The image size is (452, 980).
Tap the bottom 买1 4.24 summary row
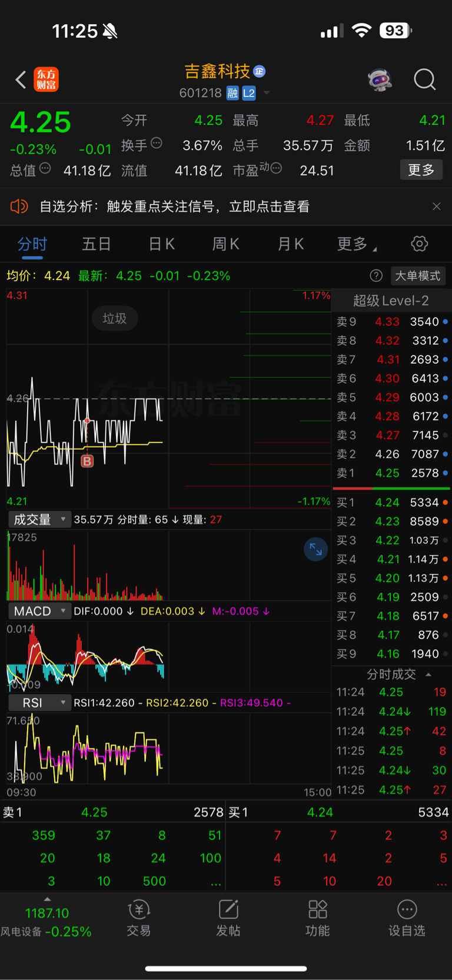tap(338, 812)
